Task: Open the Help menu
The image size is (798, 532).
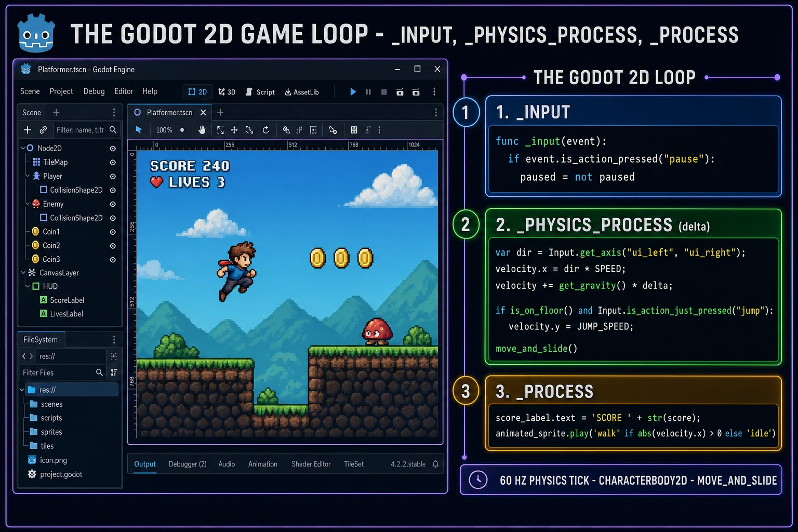Action: (150, 91)
